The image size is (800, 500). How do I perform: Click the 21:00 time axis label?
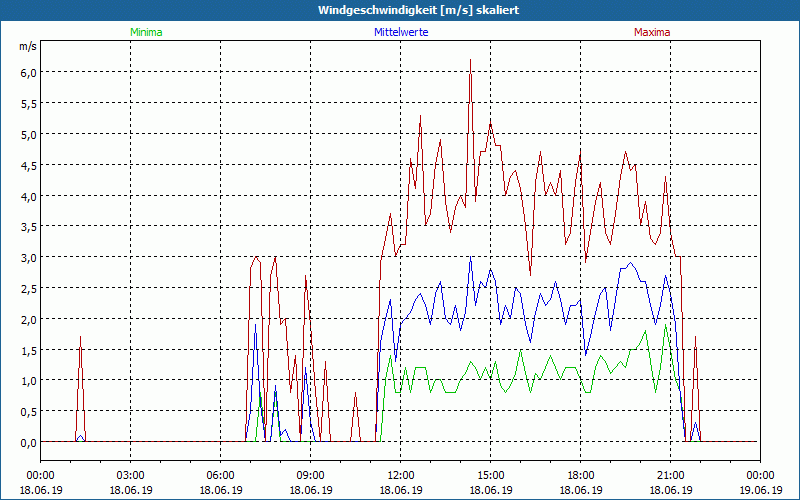click(670, 476)
